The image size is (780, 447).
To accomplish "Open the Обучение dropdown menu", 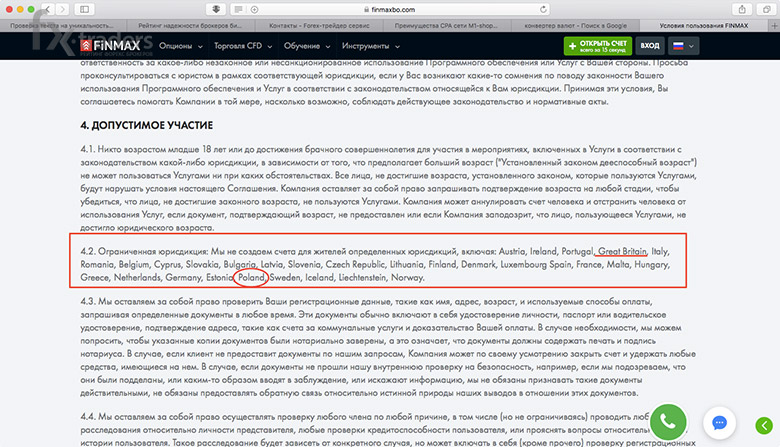I will [x=307, y=46].
